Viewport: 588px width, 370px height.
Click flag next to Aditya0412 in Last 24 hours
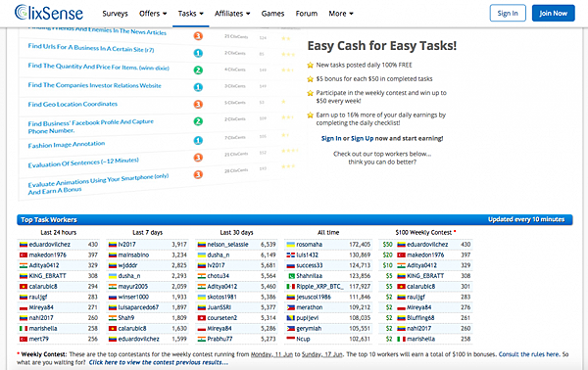(x=24, y=265)
